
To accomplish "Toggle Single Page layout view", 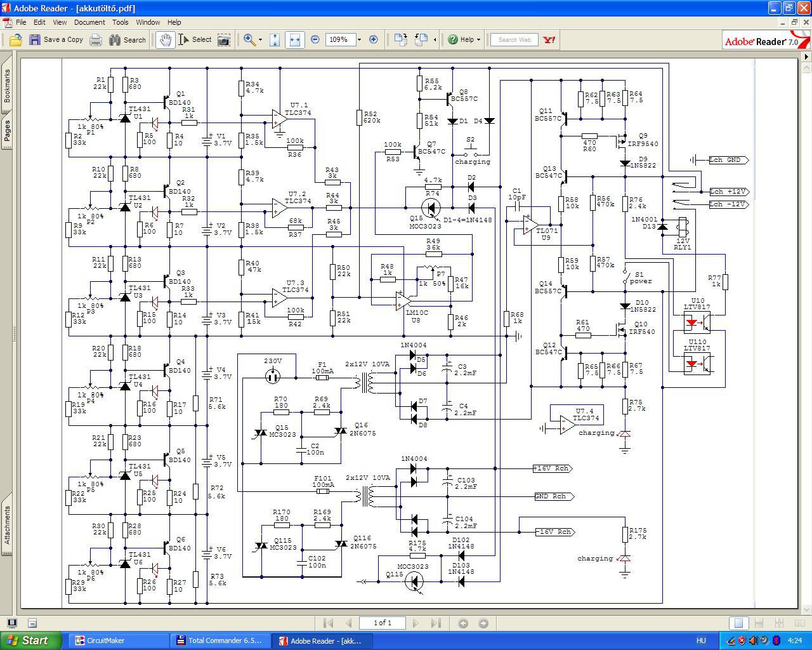I will point(738,623).
